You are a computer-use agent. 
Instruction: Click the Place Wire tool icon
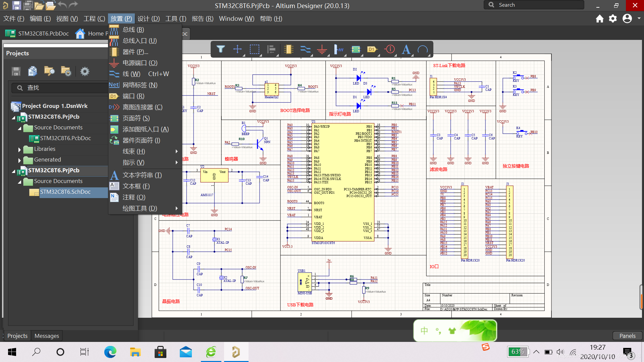pyautogui.click(x=305, y=49)
